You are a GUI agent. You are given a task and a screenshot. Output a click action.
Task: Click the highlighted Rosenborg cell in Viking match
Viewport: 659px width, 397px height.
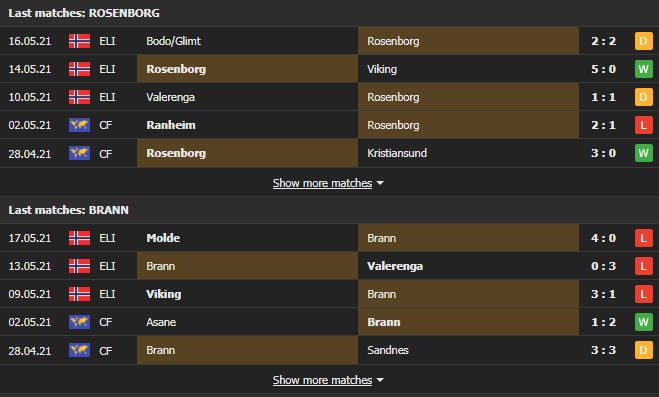point(248,69)
